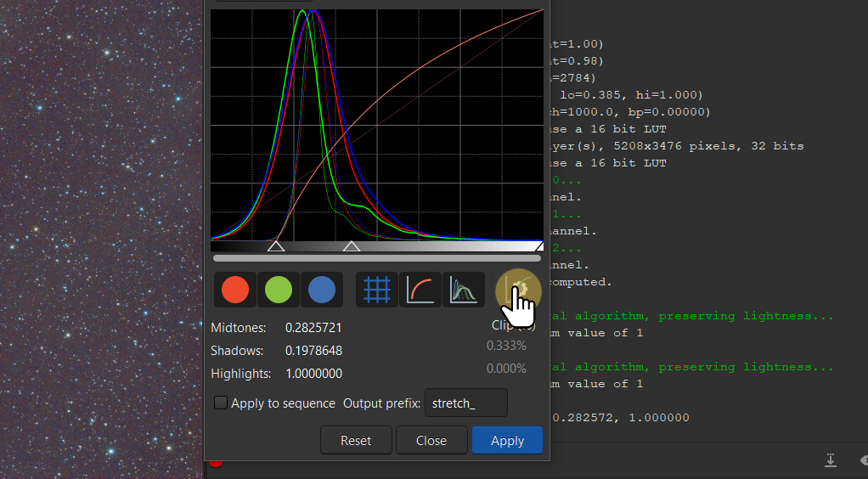Click the shadows triangle slider handle
Viewport: 868px width, 479px height.
(276, 246)
